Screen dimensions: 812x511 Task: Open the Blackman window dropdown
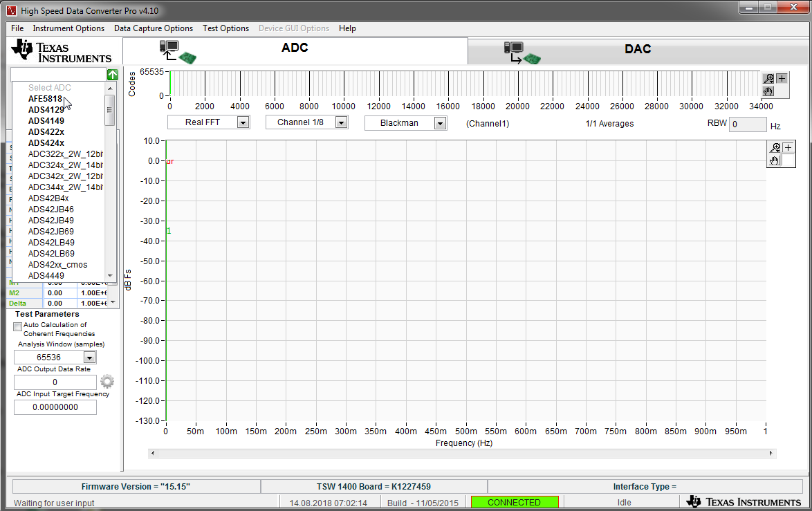[440, 123]
